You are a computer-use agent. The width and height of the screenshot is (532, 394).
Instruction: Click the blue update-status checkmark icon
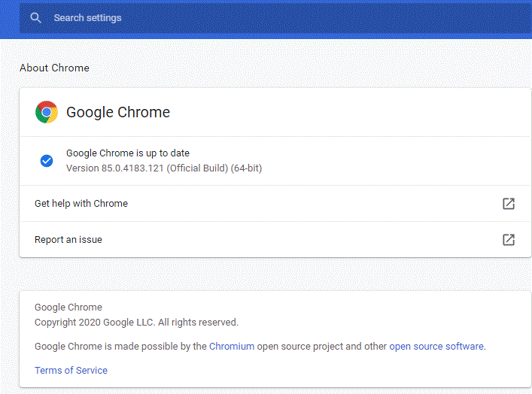(47, 161)
